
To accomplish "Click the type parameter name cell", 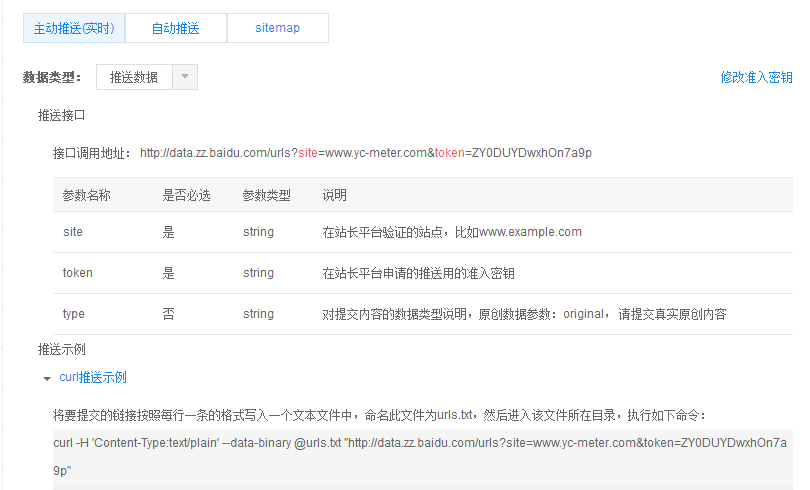I will 73,314.
